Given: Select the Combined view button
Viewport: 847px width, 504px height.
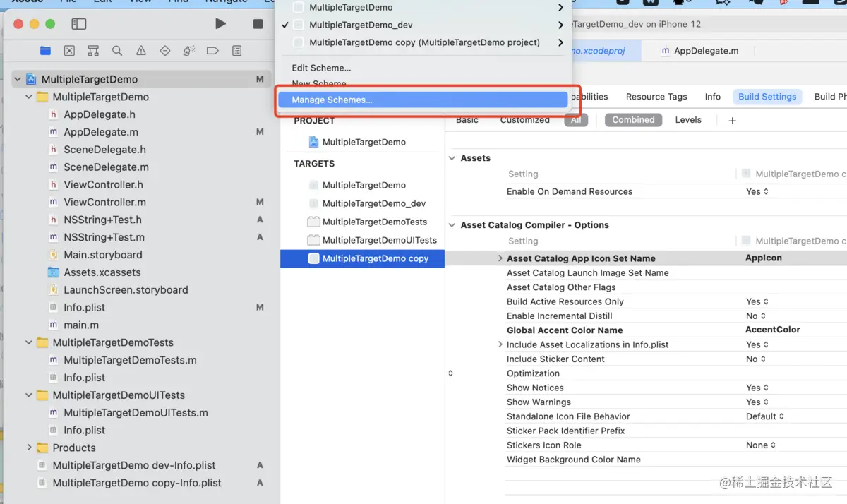Looking at the screenshot, I should (633, 120).
